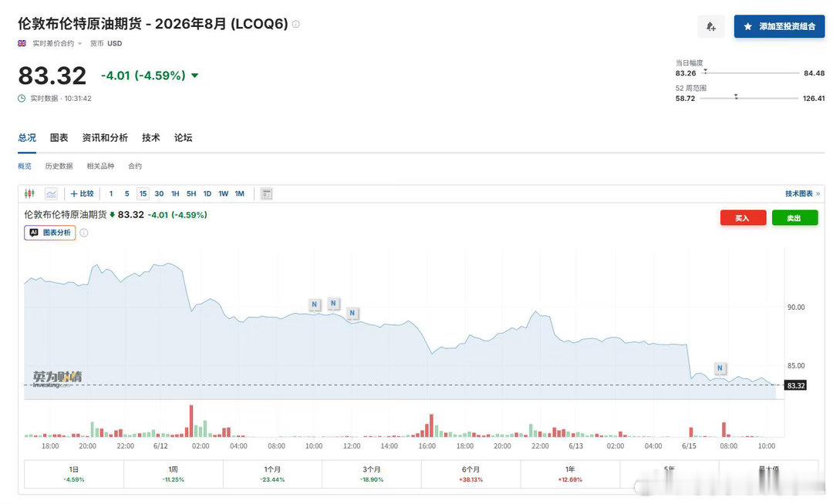Viewport: 833px width, 504px height.
Task: Select candlestick chart type icon
Action: coord(30,193)
